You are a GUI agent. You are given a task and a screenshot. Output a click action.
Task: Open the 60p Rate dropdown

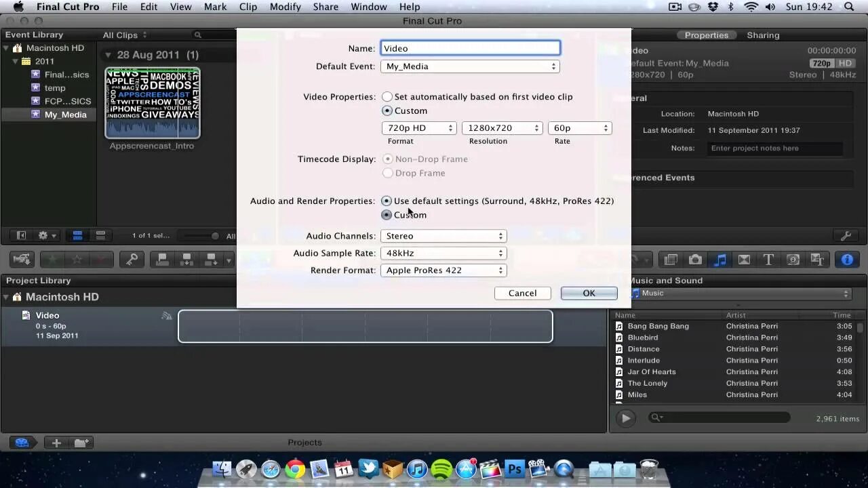tap(580, 128)
